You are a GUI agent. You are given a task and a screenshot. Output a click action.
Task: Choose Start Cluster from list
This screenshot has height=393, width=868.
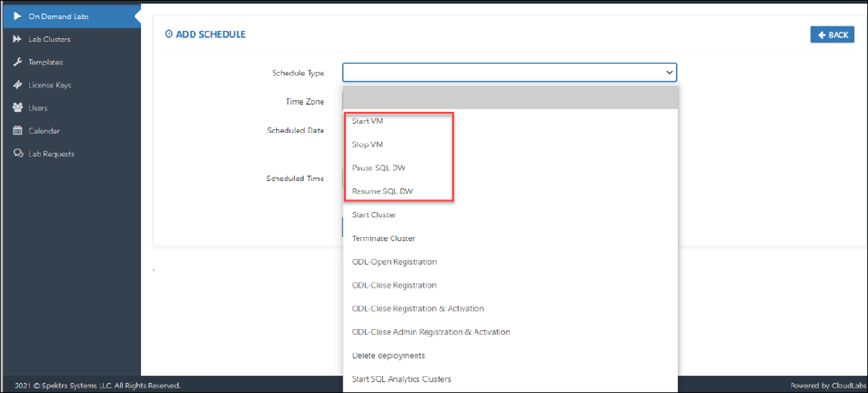coord(510,214)
